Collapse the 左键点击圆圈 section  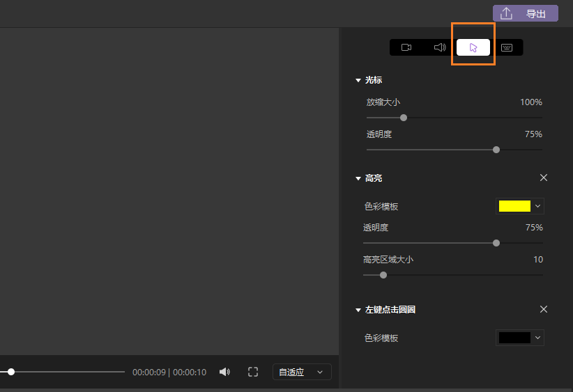click(x=358, y=310)
